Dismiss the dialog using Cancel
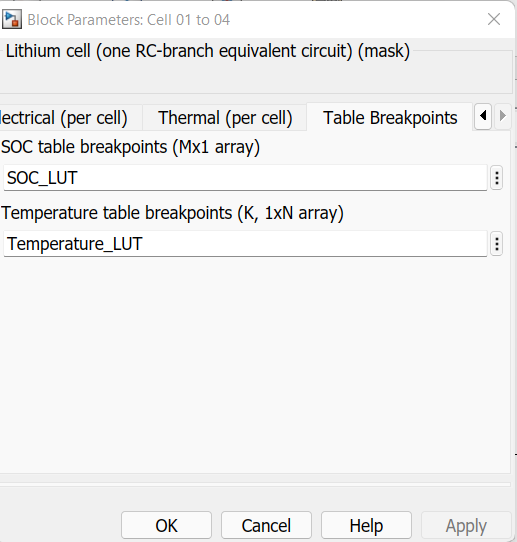The width and height of the screenshot is (517, 542). (266, 525)
